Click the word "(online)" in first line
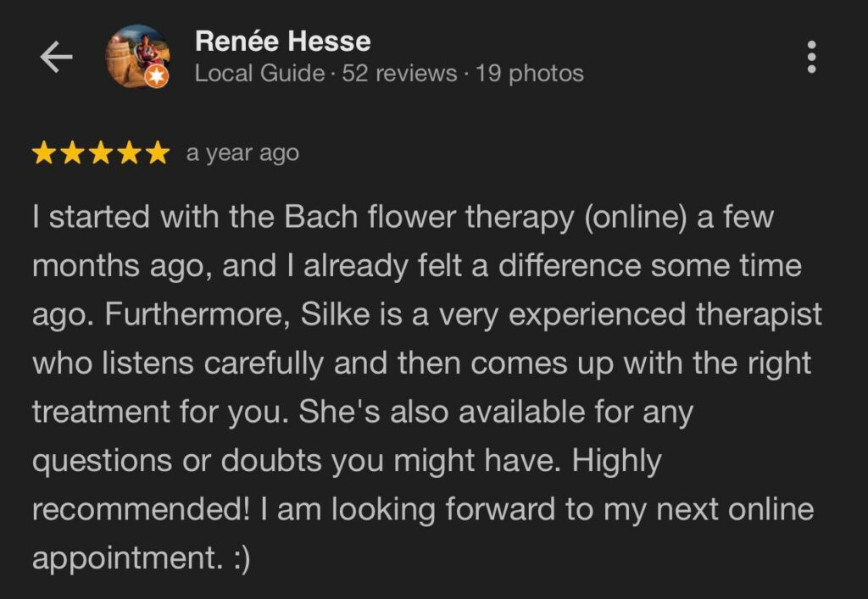This screenshot has width=868, height=599. pyautogui.click(x=634, y=217)
